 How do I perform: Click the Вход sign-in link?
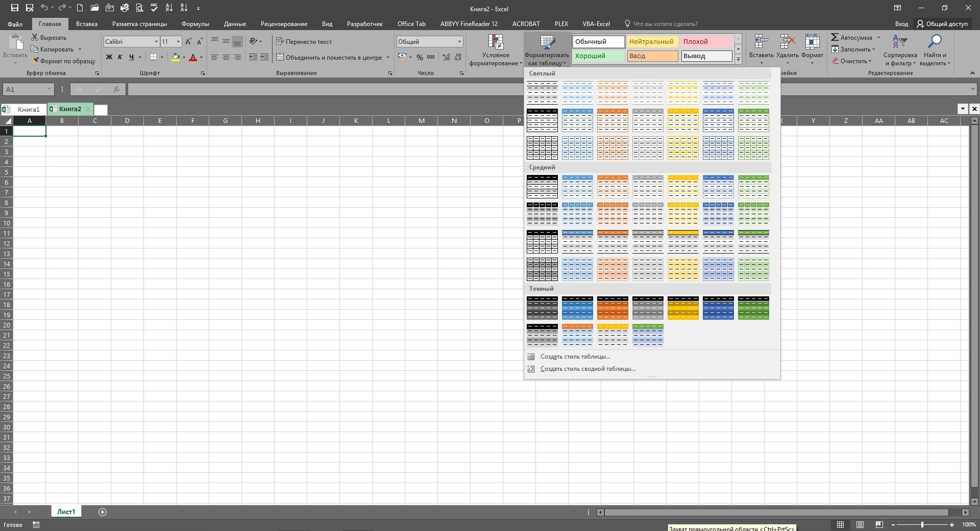[x=901, y=23]
